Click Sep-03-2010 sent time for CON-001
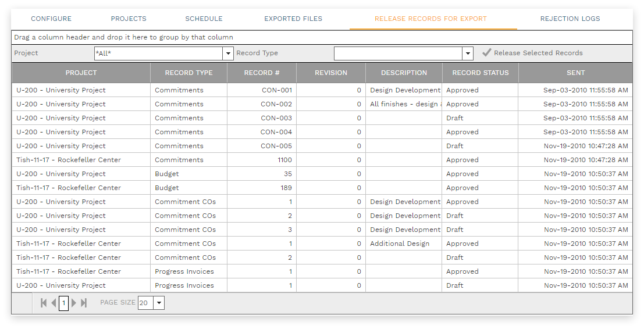 586,90
